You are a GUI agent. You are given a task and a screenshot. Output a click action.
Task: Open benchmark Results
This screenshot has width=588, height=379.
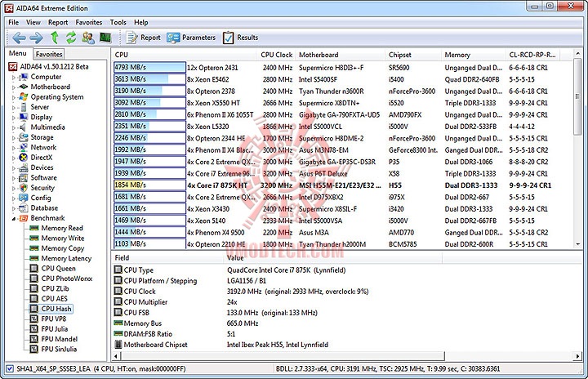pos(240,38)
